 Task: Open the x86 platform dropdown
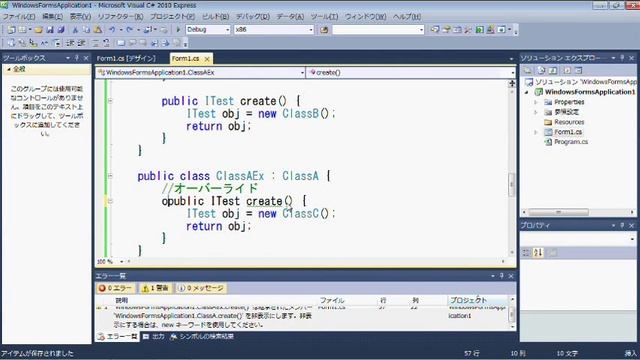point(310,29)
